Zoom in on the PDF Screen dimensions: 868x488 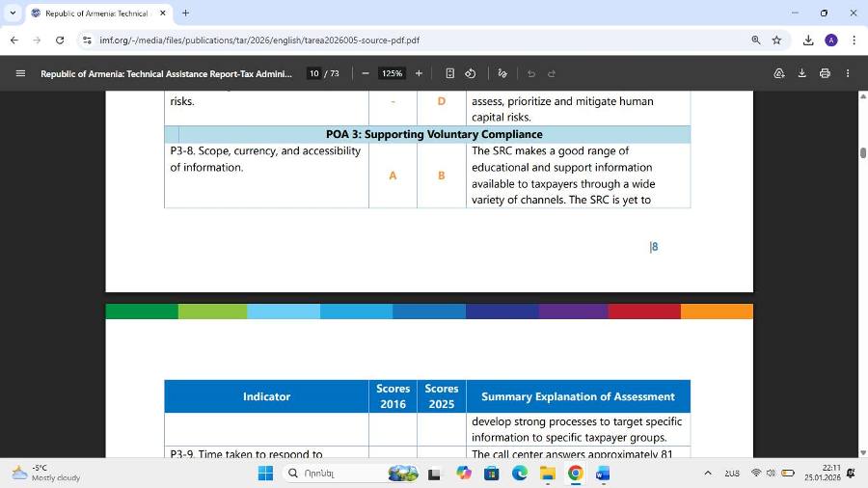pos(419,73)
